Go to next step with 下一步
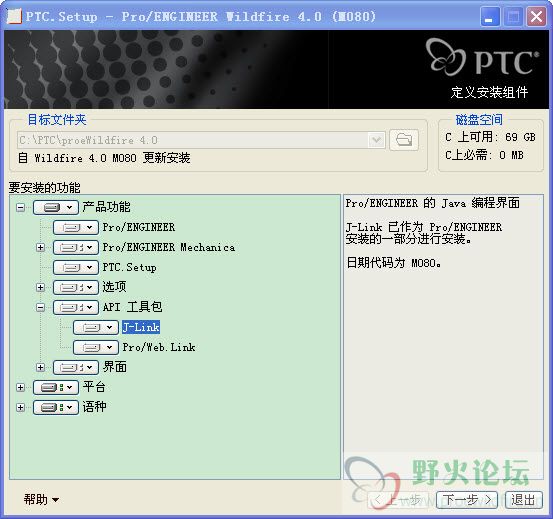The height and width of the screenshot is (519, 553). 467,500
